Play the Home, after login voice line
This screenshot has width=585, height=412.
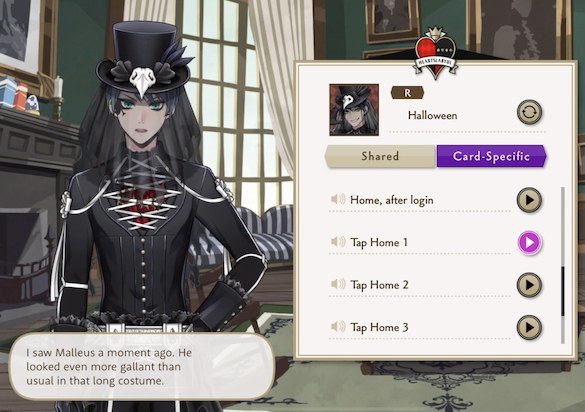[529, 200]
